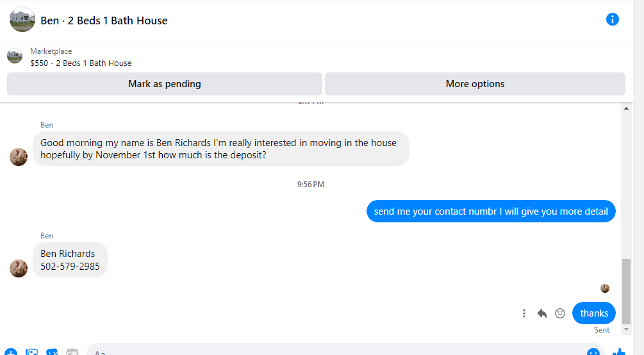Screen dimensions: 644x355
Task: View the small Marketplace listing thumbnail
Action: point(15,56)
